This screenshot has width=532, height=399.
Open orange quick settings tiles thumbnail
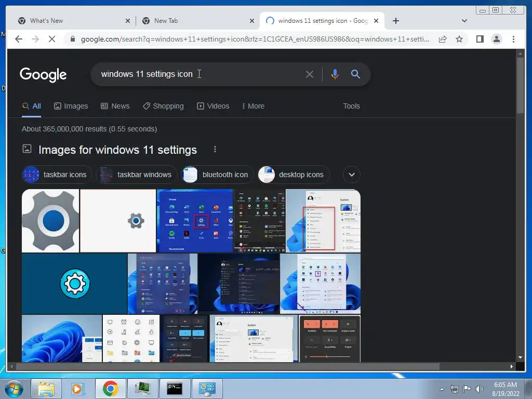tap(329, 339)
